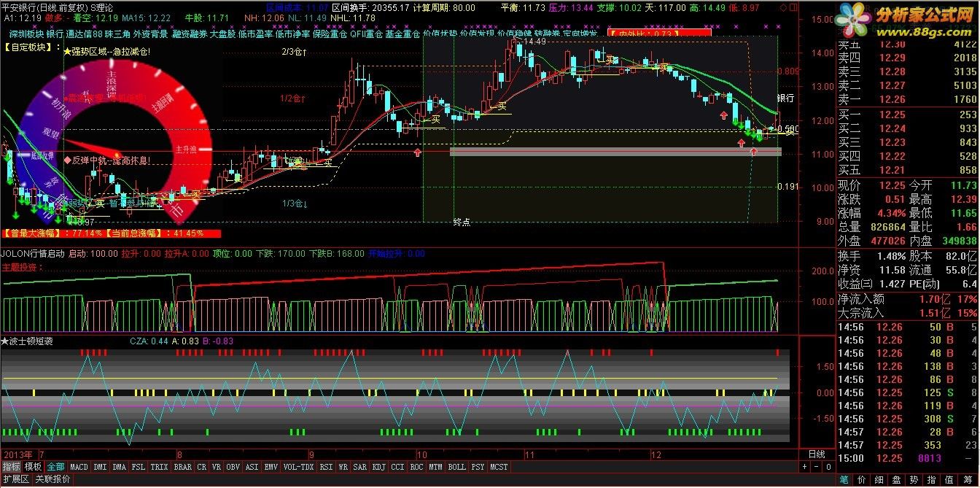The width and height of the screenshot is (980, 488).
Task: Open the ASI indicator tab
Action: pos(252,467)
